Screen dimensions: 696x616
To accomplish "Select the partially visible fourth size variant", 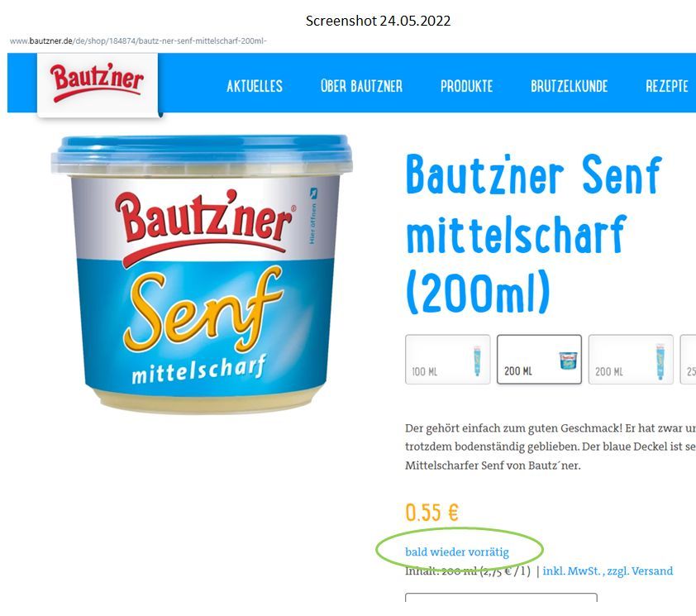I will coord(688,360).
